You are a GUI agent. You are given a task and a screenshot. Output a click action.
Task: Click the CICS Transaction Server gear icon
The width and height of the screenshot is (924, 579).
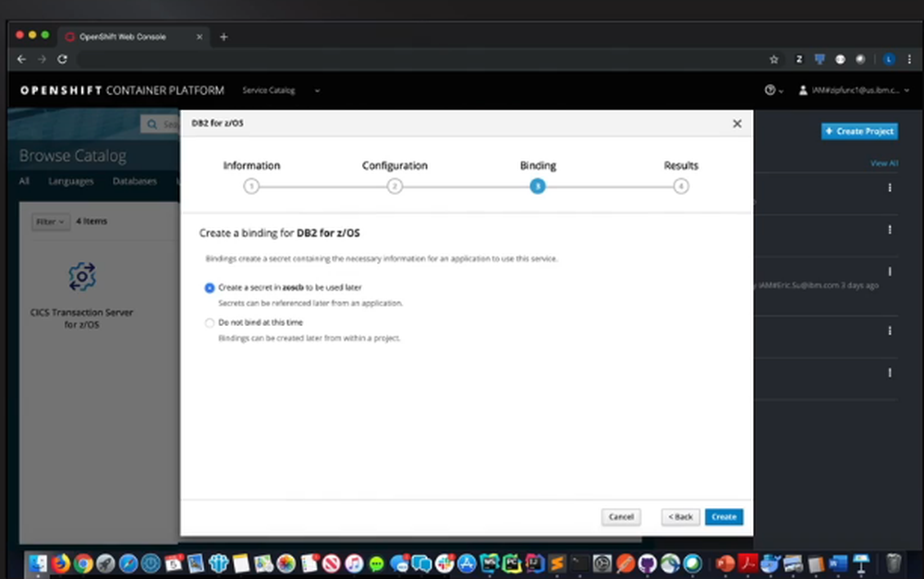82,277
